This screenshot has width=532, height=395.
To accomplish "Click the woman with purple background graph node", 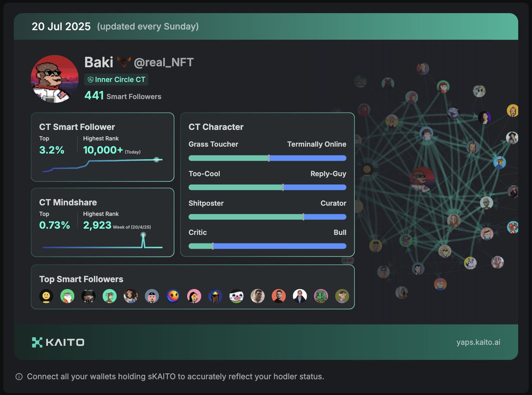I will [485, 117].
